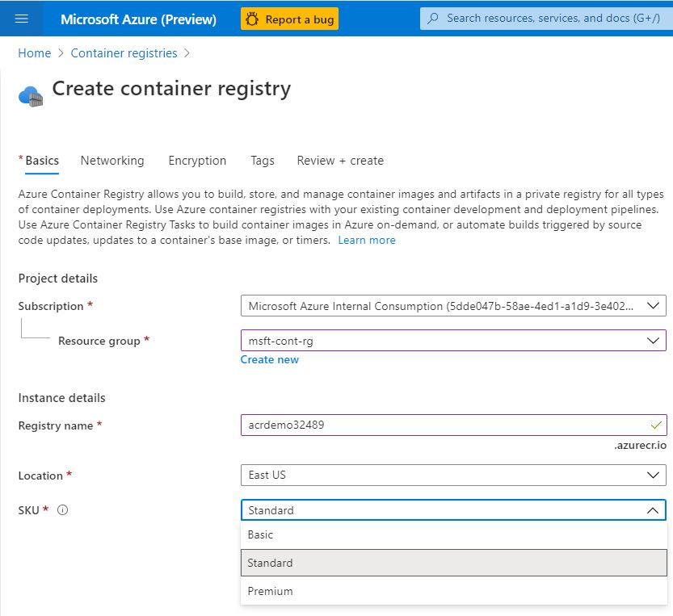Screen dimensions: 673x616
Task: Open the Encryption tab
Action: (197, 161)
